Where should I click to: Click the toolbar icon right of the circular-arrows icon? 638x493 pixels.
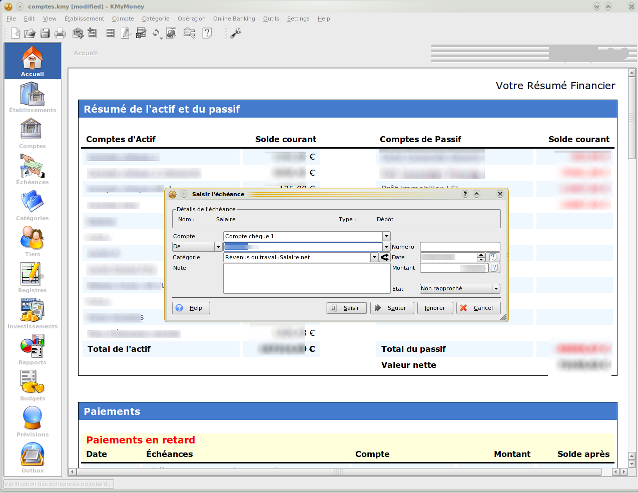[171, 33]
